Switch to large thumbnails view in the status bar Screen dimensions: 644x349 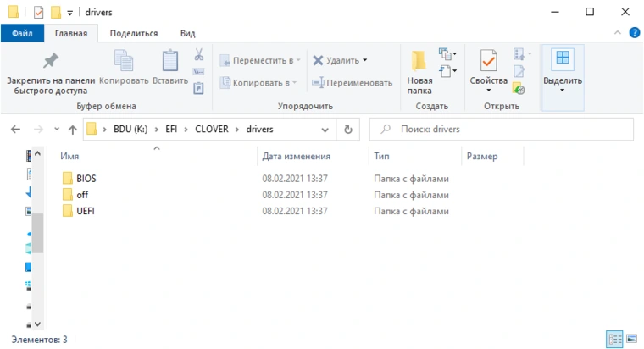pos(630,339)
